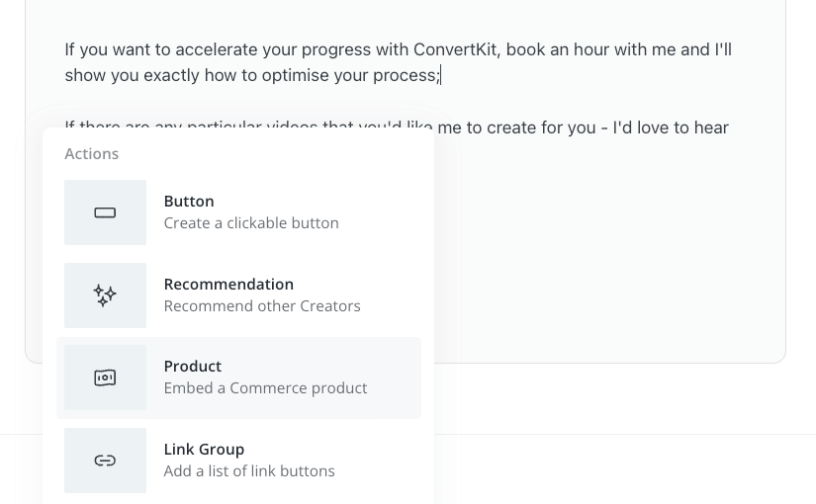
Task: Place cursor on the word ConvertKit
Action: click(456, 49)
